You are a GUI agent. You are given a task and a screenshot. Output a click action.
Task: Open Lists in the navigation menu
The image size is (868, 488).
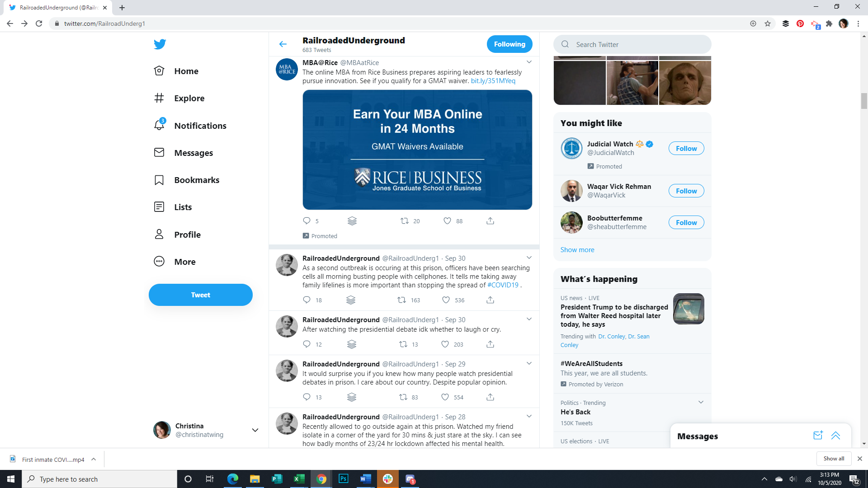(x=183, y=207)
